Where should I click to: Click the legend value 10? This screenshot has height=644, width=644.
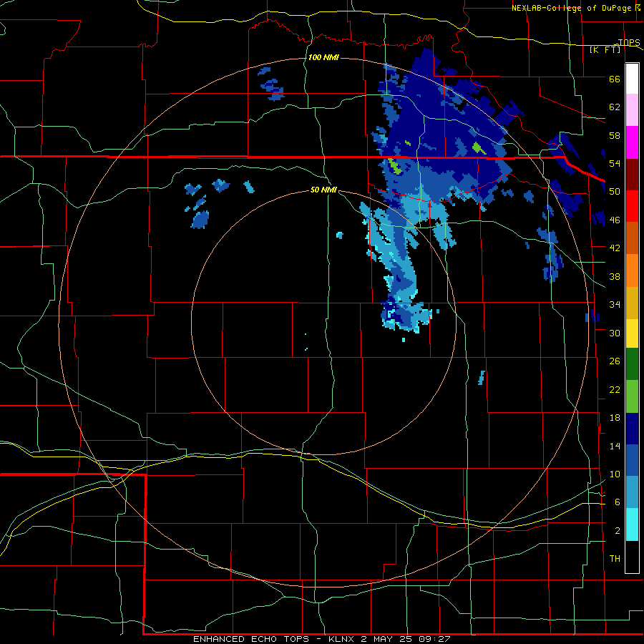pos(615,474)
